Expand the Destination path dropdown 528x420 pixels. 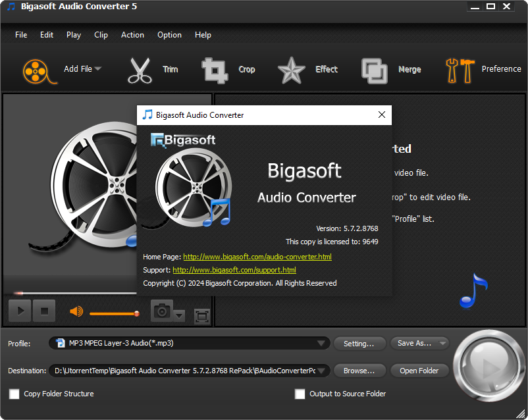[x=321, y=371]
